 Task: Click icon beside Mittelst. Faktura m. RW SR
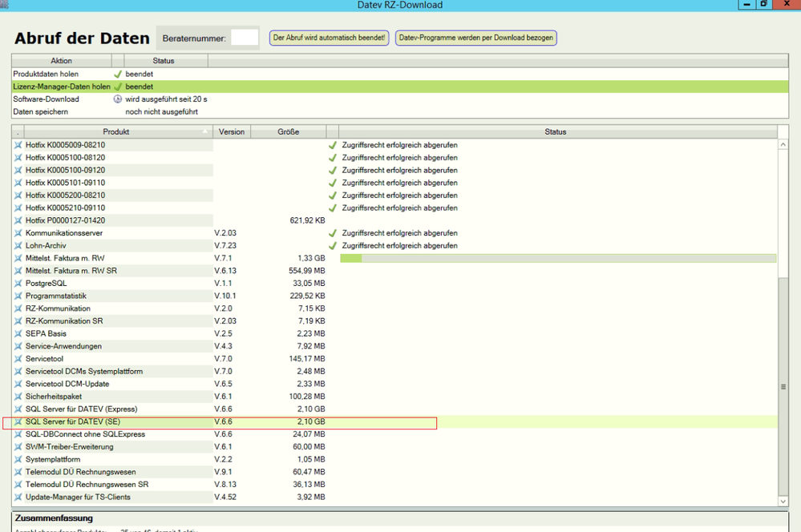coord(18,271)
